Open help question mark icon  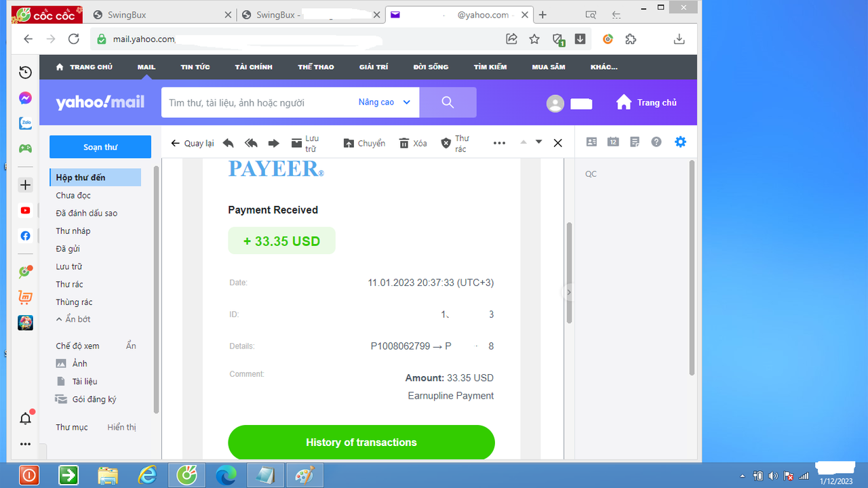[x=656, y=142]
